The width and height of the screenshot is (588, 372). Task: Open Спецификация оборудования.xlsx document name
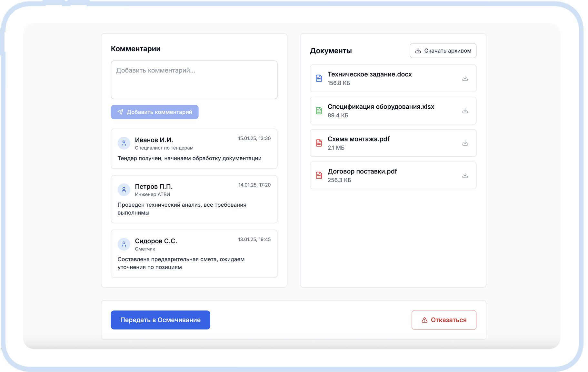381,107
